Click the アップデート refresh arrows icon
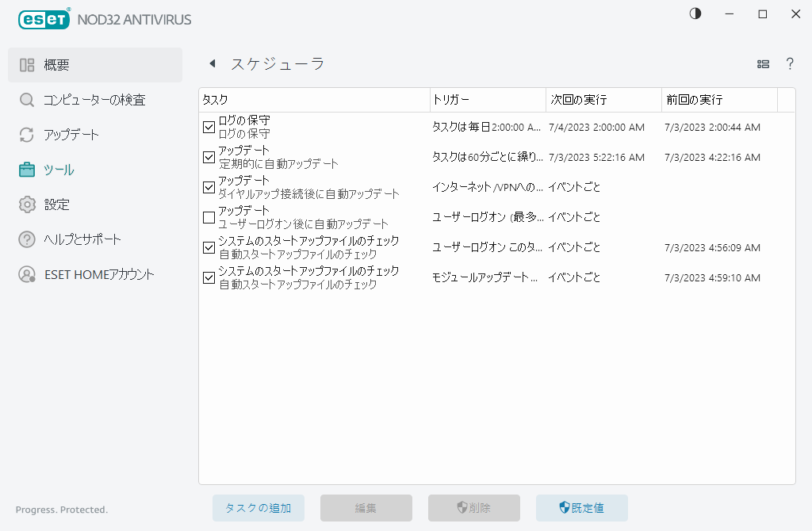This screenshot has height=531, width=812. click(x=26, y=134)
